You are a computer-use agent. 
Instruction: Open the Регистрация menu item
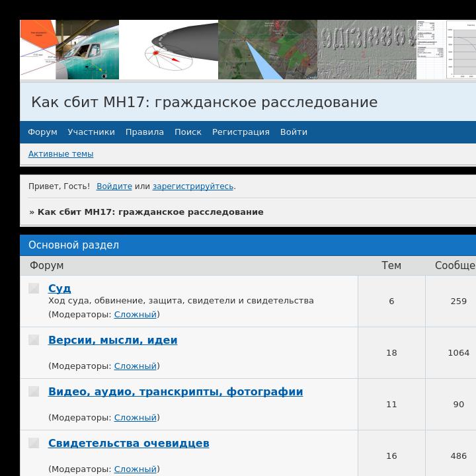click(x=241, y=132)
